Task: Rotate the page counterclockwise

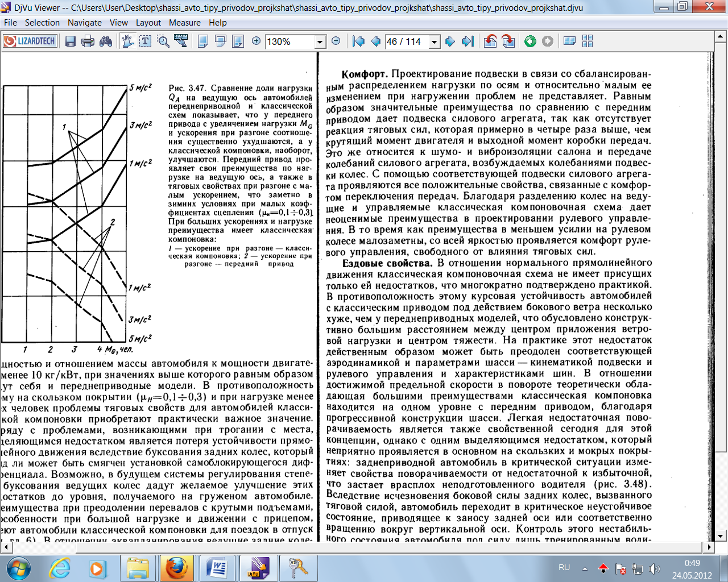Action: point(490,41)
